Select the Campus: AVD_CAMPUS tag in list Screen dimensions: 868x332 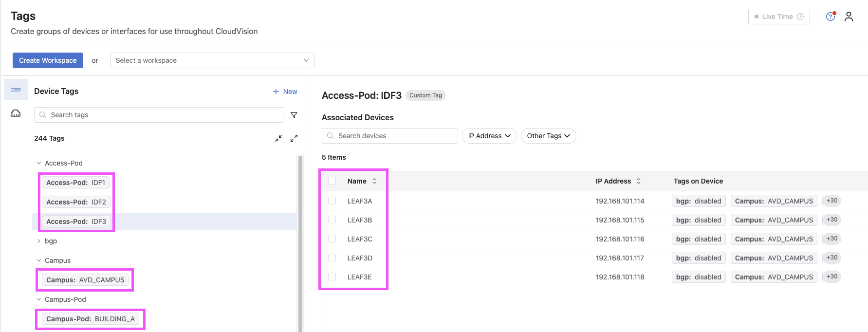tap(85, 280)
